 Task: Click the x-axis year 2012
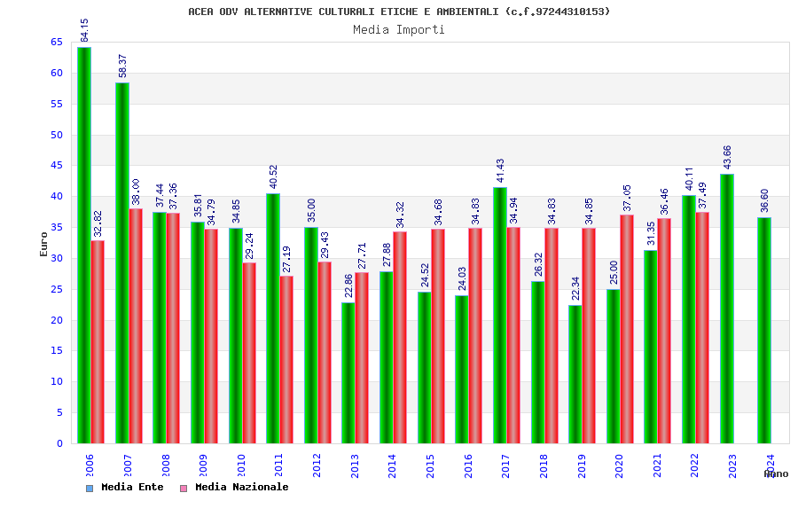[x=317, y=465]
